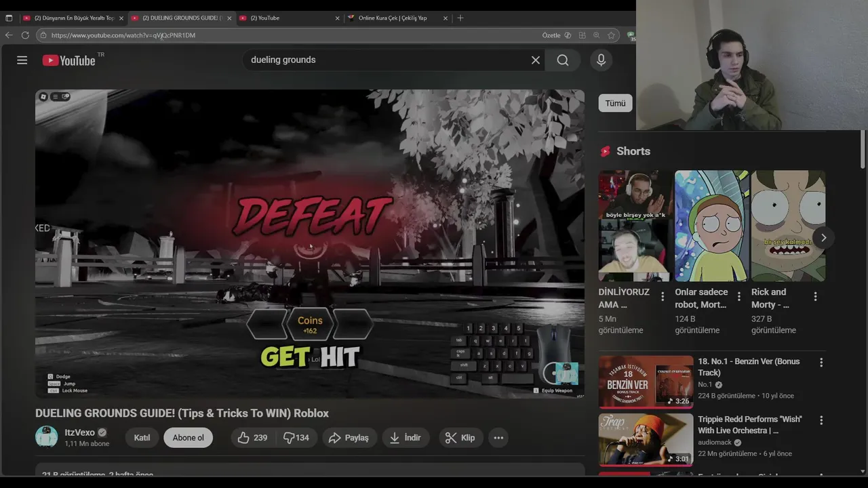Select the 'Tümü' filter chip
The width and height of the screenshot is (868, 488).
pyautogui.click(x=615, y=103)
